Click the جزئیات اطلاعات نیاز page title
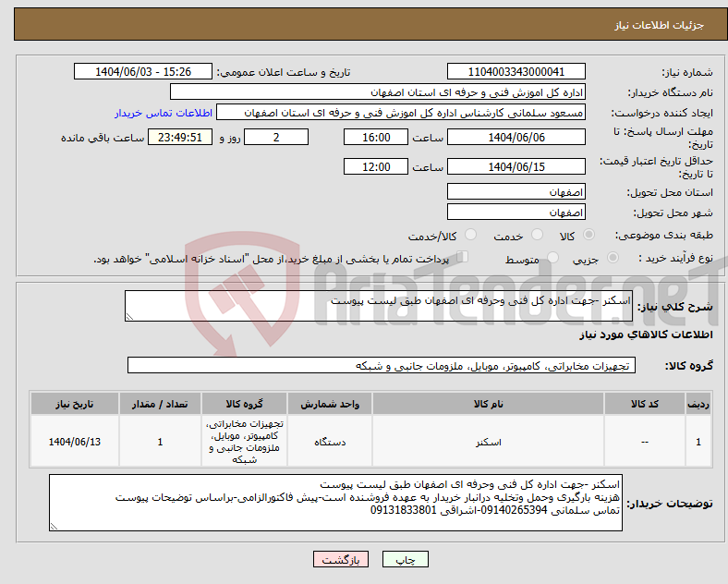Image resolution: width=728 pixels, height=584 pixels. pos(660,25)
